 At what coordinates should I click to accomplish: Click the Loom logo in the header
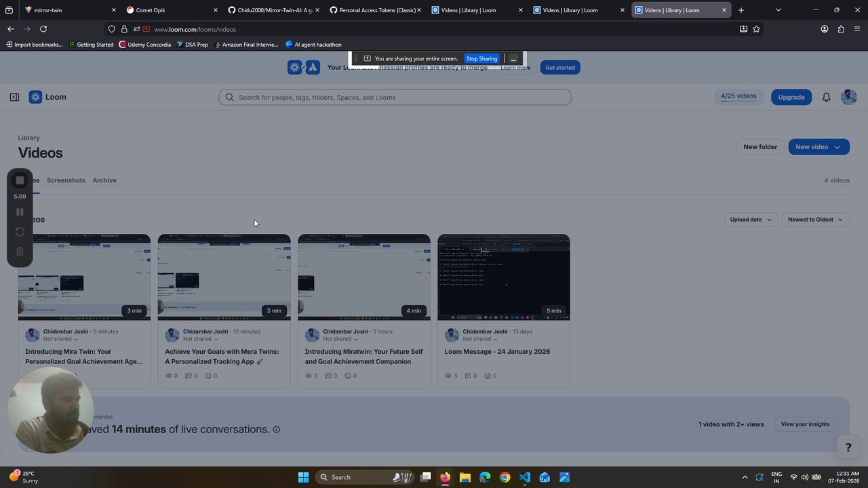[47, 97]
